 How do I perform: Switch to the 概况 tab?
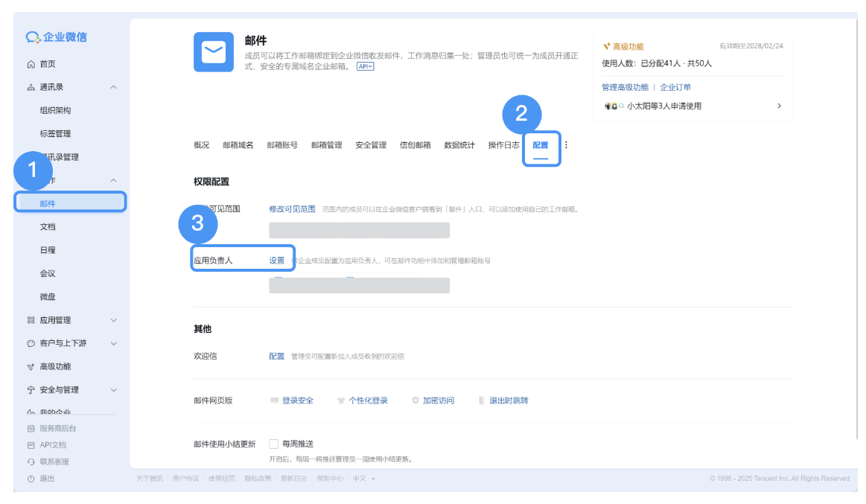200,145
